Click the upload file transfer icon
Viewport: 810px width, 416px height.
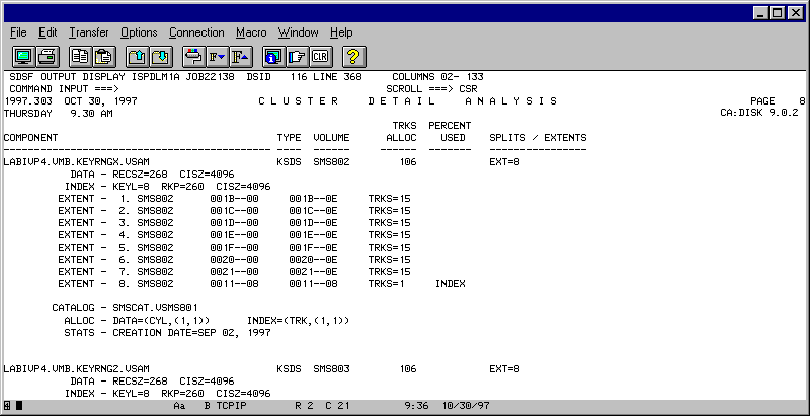(138, 56)
